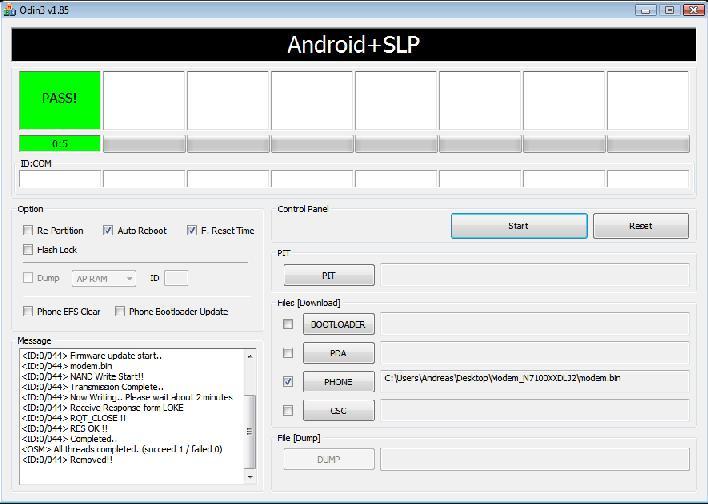Toggle the Re-Partition checkbox
This screenshot has width=708, height=504.
click(28, 230)
